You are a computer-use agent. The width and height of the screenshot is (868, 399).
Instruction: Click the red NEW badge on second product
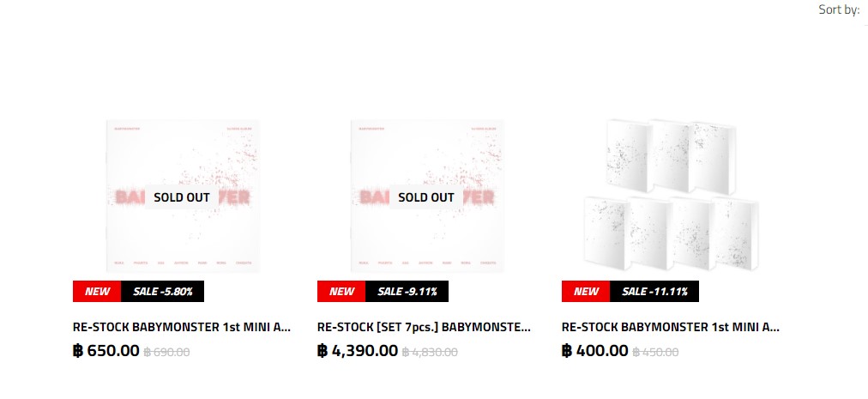point(341,292)
